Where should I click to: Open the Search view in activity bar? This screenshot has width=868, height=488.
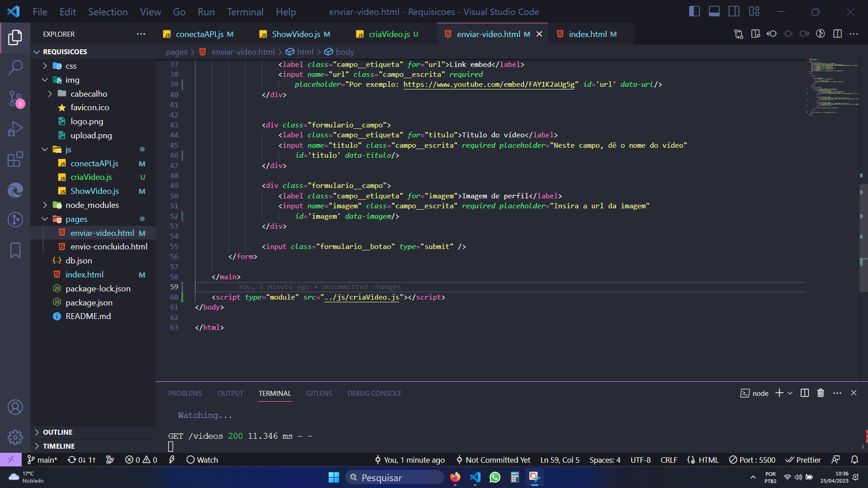coord(15,68)
